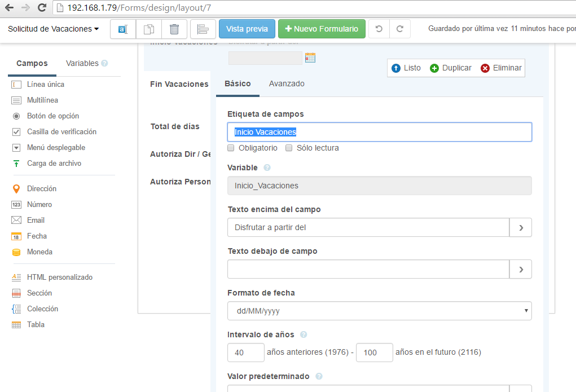The height and width of the screenshot is (392, 576).
Task: Open the Formato de fecha dropdown
Action: [x=379, y=311]
